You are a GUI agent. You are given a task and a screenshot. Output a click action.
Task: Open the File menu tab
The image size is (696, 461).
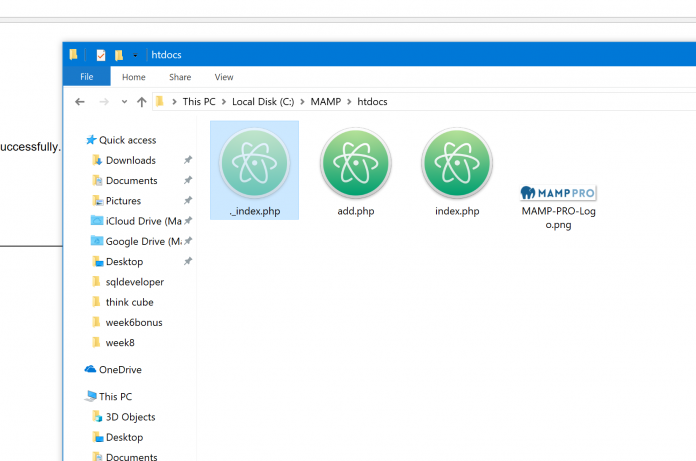pos(87,77)
